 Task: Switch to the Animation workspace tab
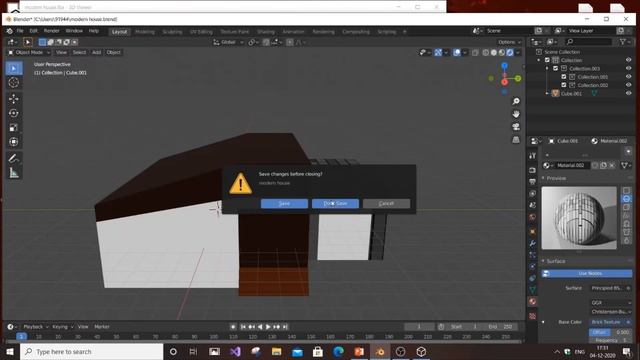[293, 31]
